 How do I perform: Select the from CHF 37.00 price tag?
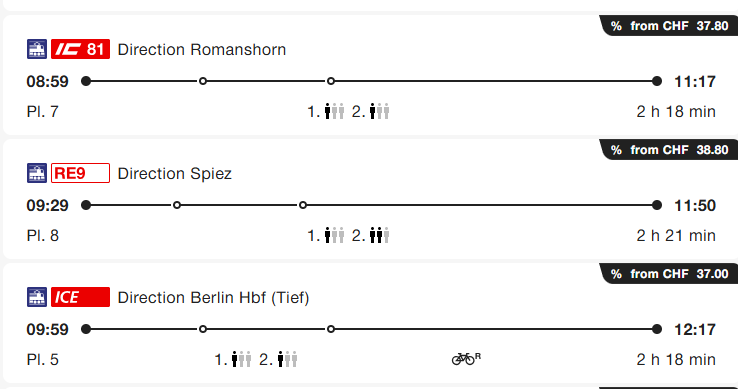pyautogui.click(x=669, y=274)
